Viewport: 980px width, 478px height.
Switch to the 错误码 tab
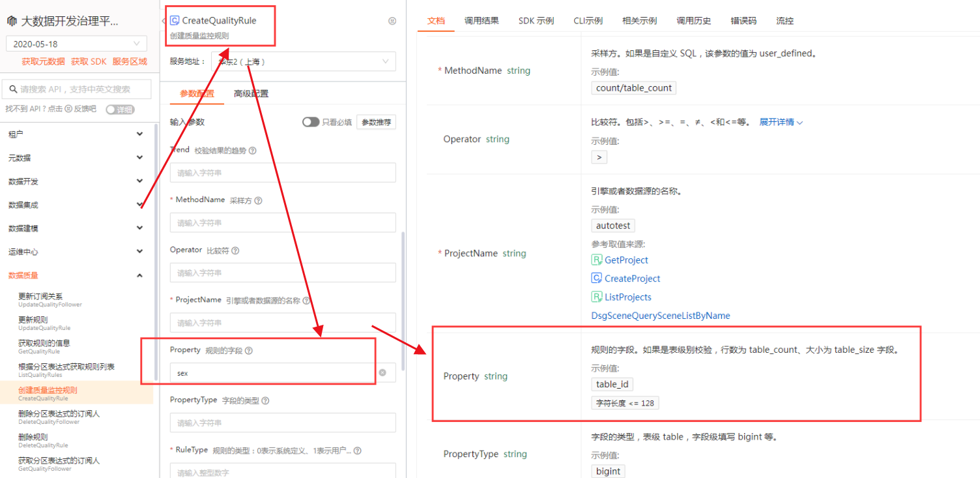tap(743, 21)
